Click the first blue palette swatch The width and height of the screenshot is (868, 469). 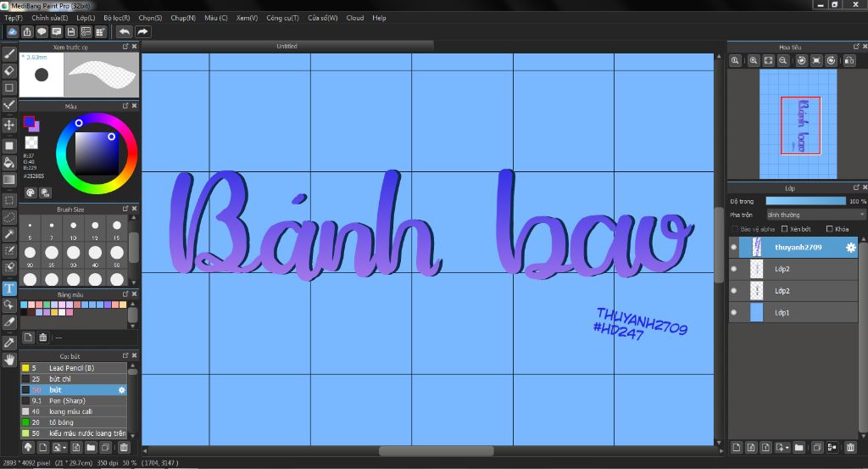coord(24,304)
